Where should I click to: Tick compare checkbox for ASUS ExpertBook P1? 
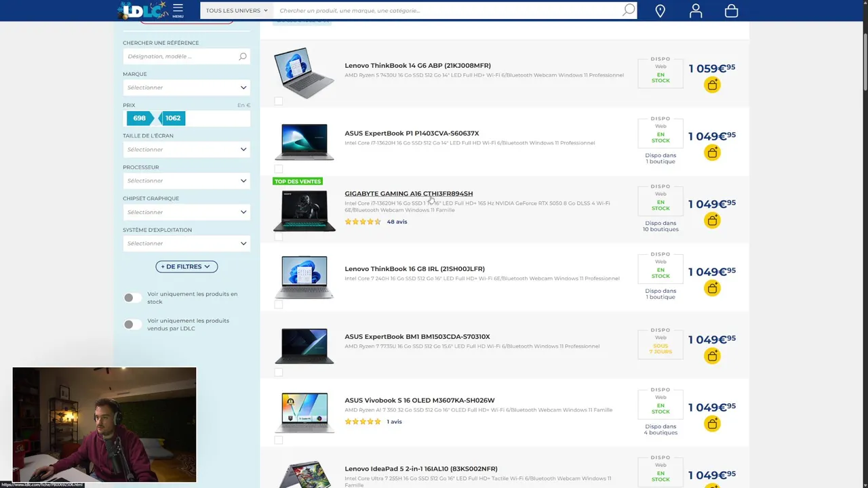point(278,169)
